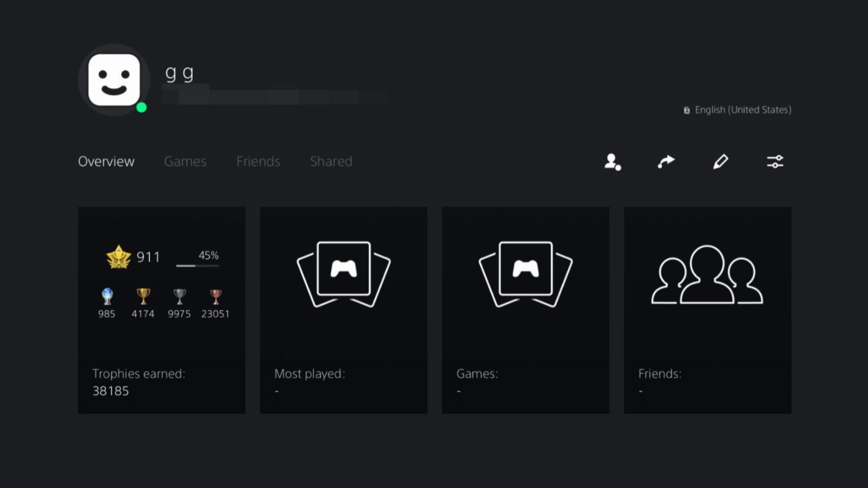
Task: Click the trophy level number 911
Action: [148, 257]
